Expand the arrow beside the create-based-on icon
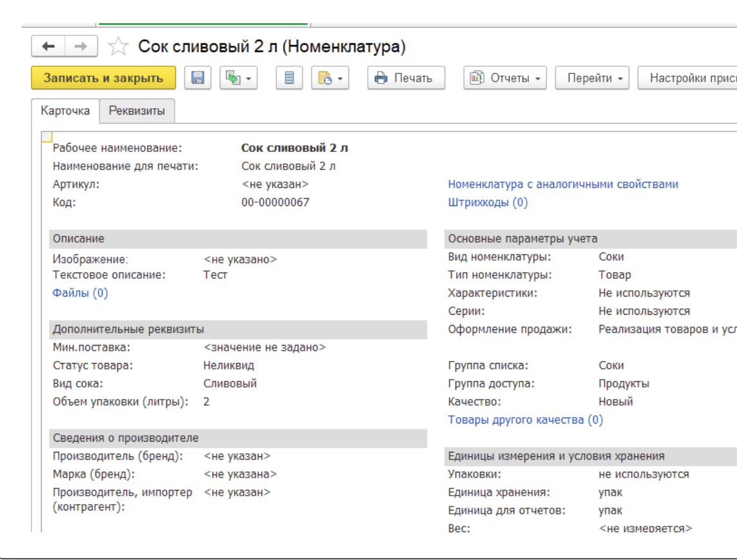737x560 pixels. pos(249,78)
